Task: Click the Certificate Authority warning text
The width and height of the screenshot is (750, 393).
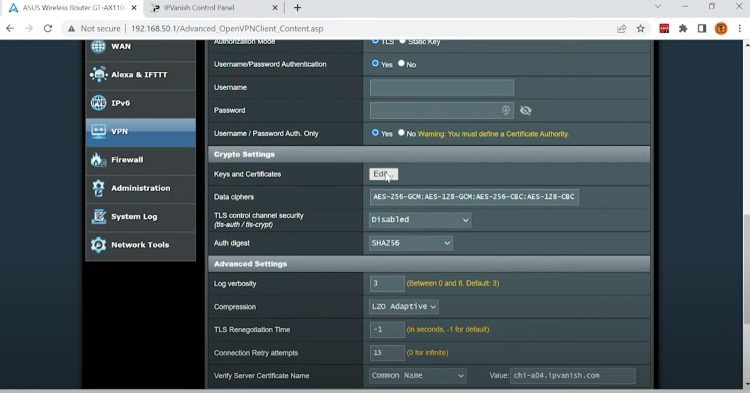Action: click(x=493, y=134)
